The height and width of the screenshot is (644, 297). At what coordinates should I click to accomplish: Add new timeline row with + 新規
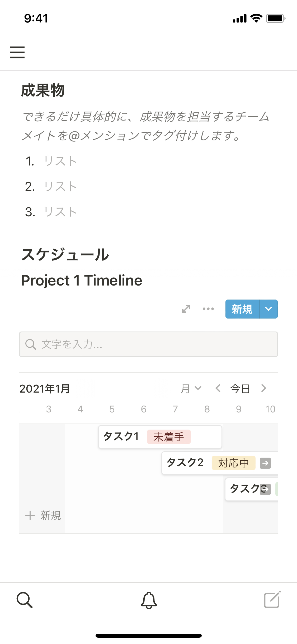coord(43,515)
